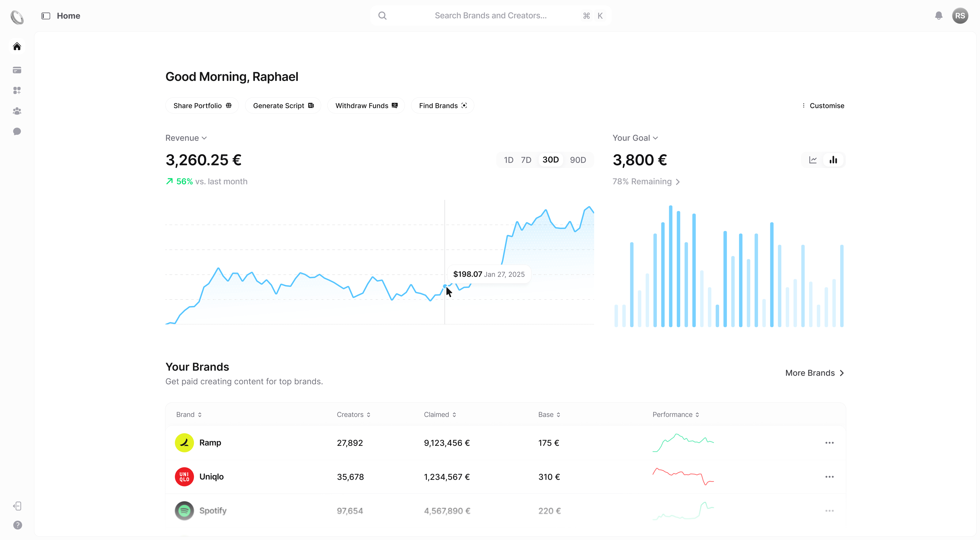Click the Withdraw Funds button
The width and height of the screenshot is (980, 540).
(x=366, y=106)
